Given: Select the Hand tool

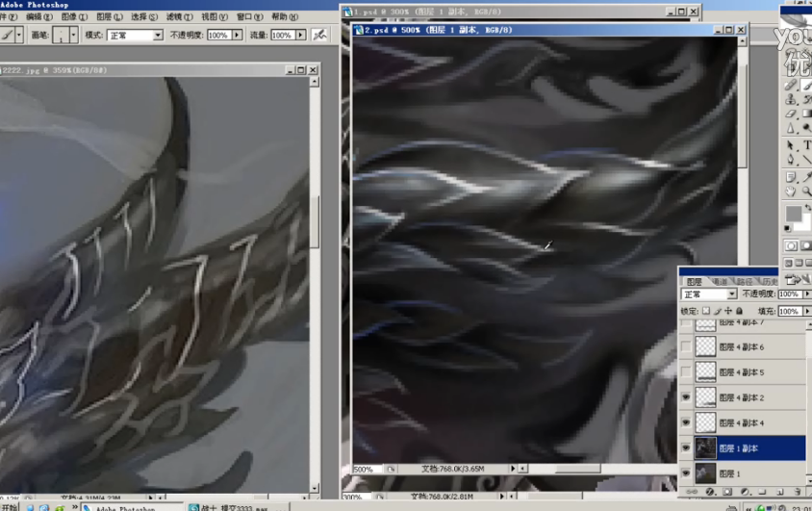Looking at the screenshot, I should tap(791, 192).
